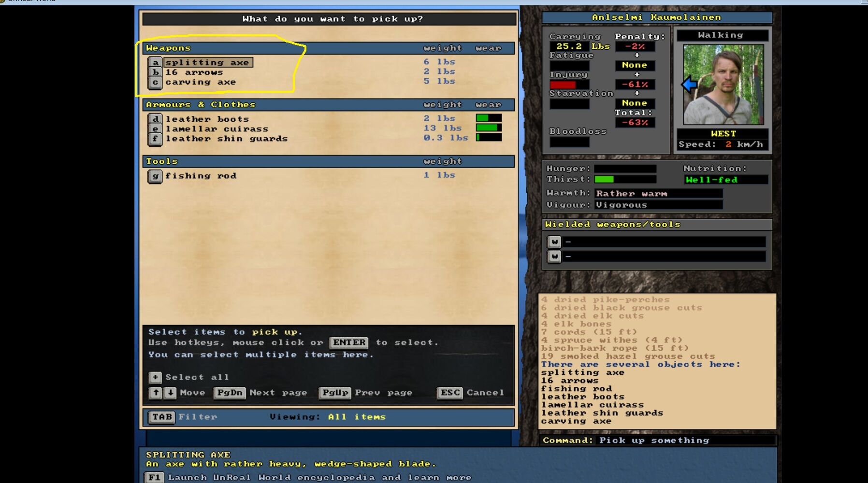868x483 pixels.
Task: Click the down arrow Move key
Action: (170, 393)
